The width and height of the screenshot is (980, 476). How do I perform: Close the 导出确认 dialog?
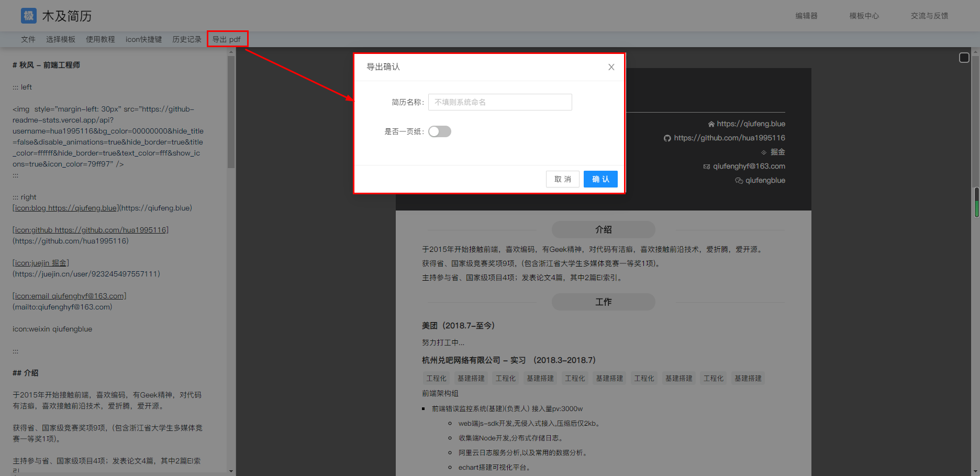(611, 67)
